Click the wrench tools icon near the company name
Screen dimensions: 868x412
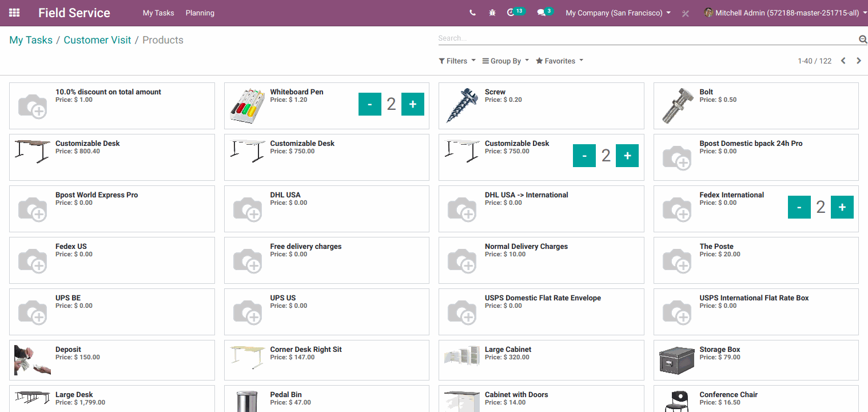(x=685, y=13)
